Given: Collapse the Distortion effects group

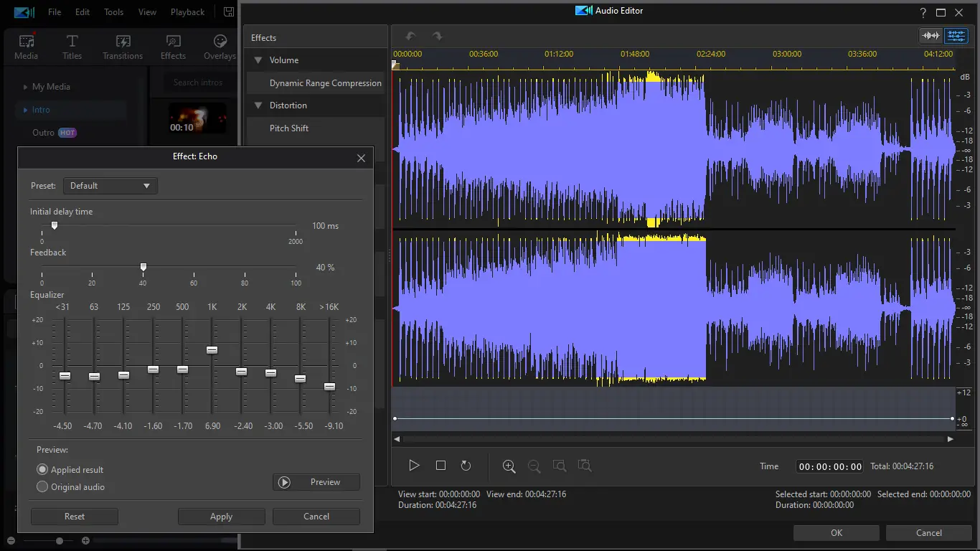Looking at the screenshot, I should pos(258,105).
